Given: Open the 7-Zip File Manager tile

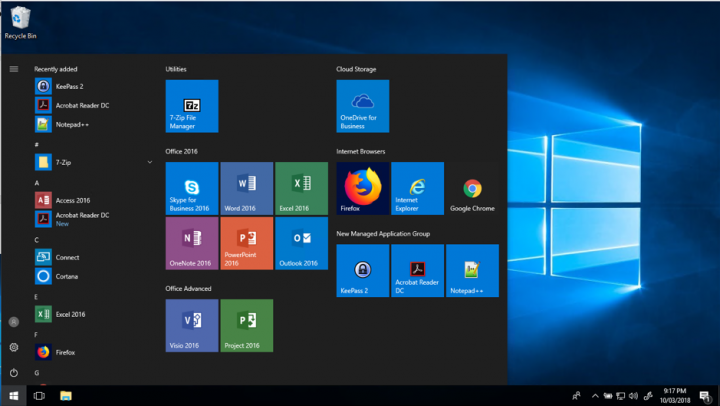Looking at the screenshot, I should coord(191,106).
